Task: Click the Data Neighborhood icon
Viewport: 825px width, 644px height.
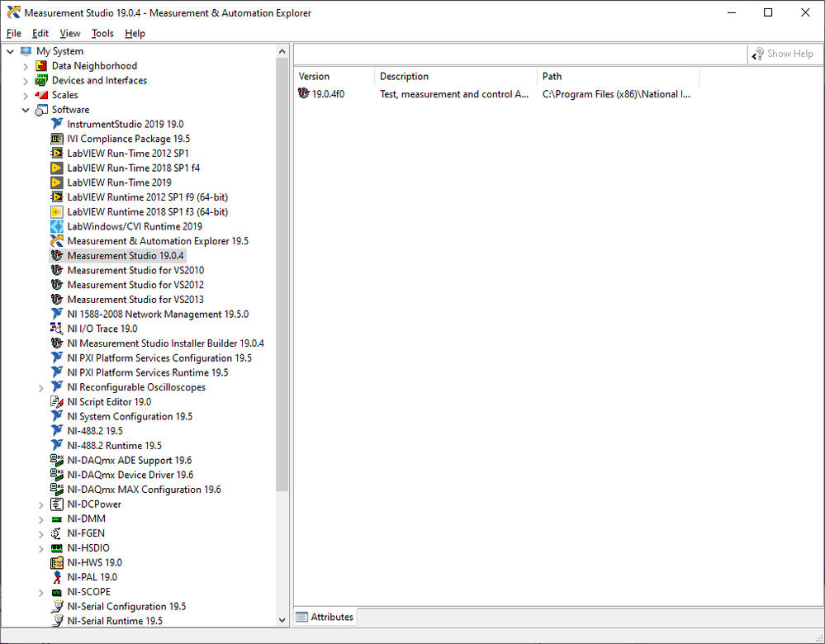Action: [x=41, y=66]
